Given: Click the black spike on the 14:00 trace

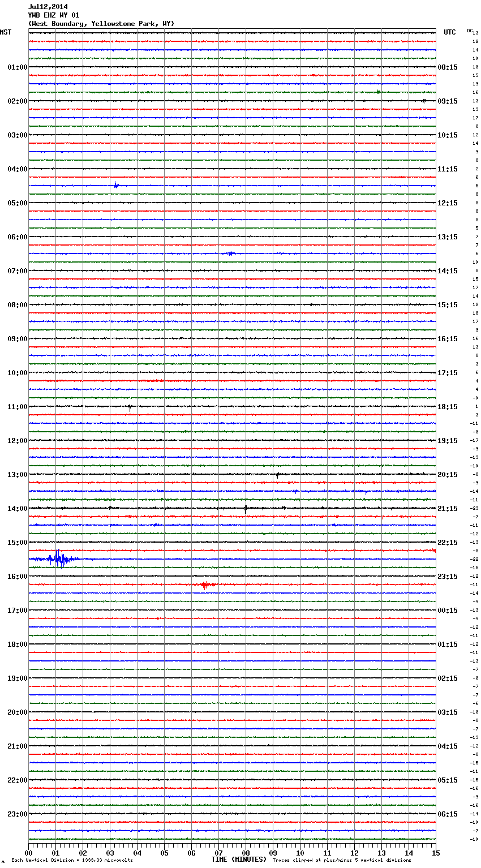Looking at the screenshot, I should [x=245, y=508].
